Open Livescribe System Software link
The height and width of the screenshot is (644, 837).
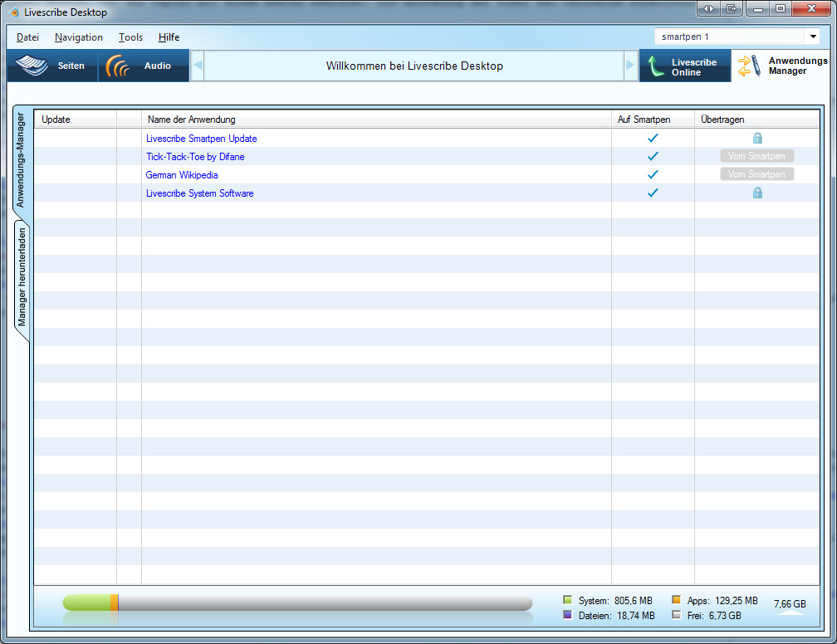coord(199,193)
